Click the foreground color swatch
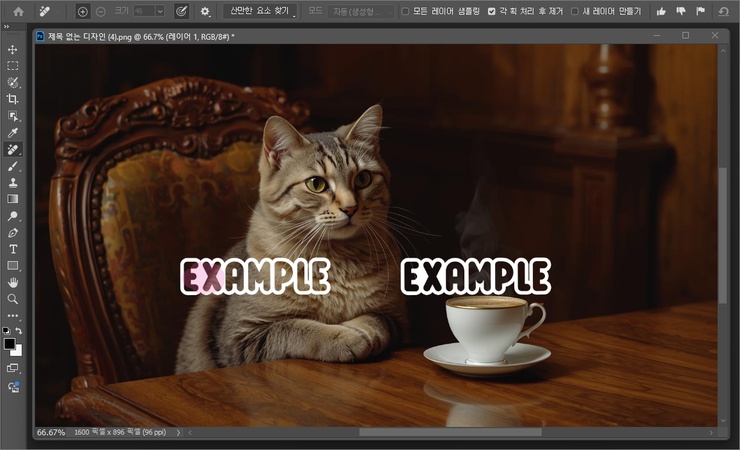This screenshot has height=450, width=740. [x=10, y=343]
